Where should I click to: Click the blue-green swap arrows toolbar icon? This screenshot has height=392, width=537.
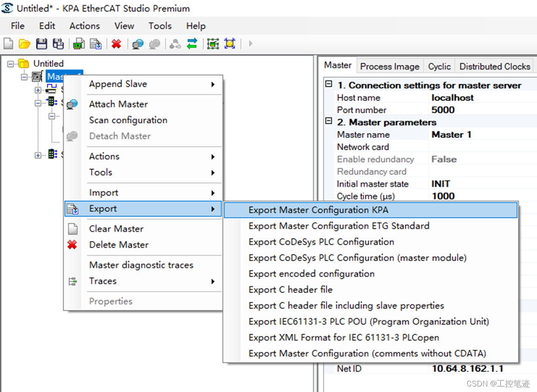pyautogui.click(x=192, y=44)
